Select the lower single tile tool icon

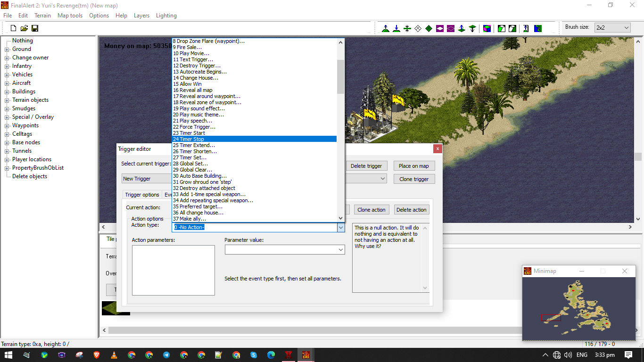tap(472, 28)
